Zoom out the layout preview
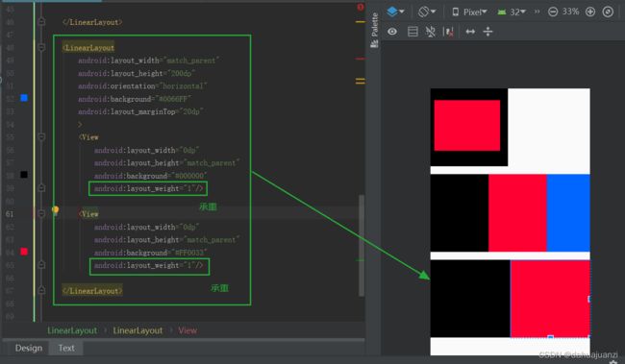The width and height of the screenshot is (625, 364). (553, 12)
